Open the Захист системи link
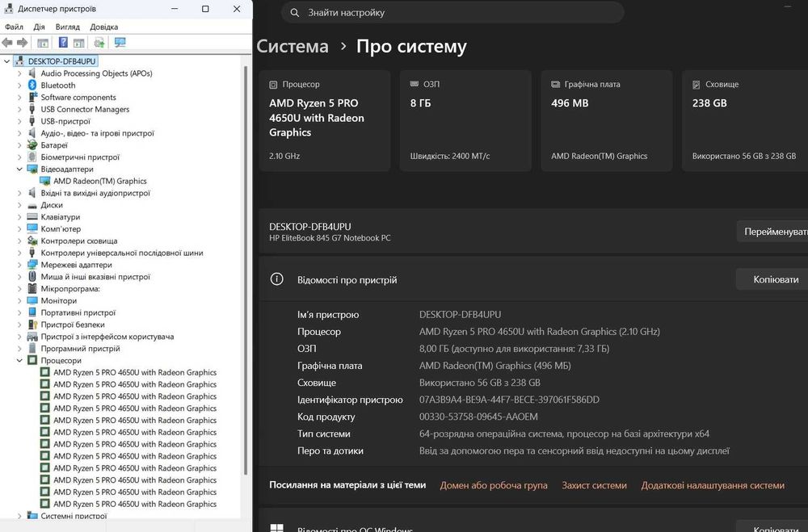This screenshot has width=808, height=532. point(594,485)
